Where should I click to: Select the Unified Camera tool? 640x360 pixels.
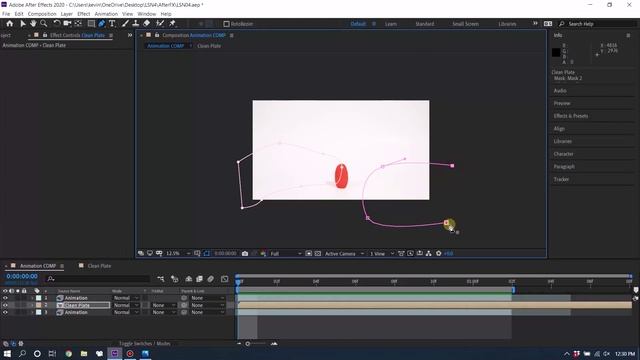[67, 24]
